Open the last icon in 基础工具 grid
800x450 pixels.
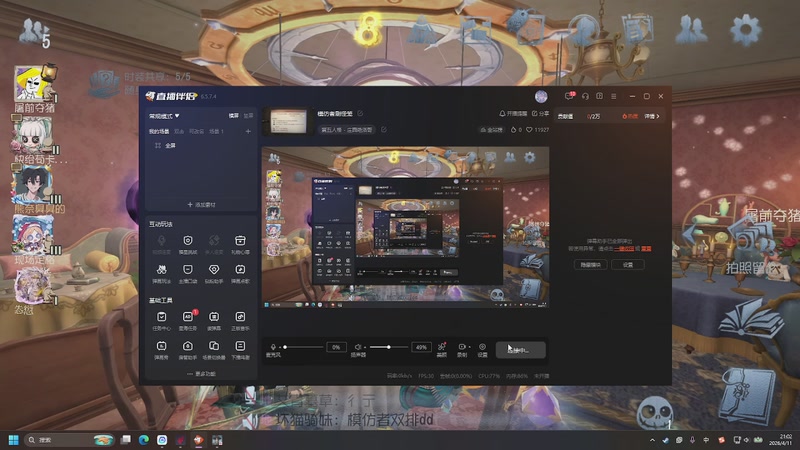[240, 346]
